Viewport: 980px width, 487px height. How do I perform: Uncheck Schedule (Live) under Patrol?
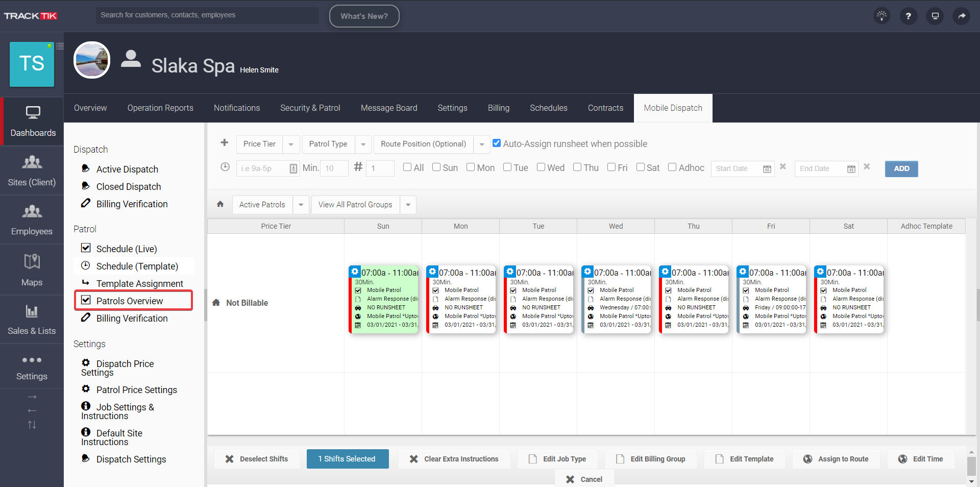[x=86, y=248]
